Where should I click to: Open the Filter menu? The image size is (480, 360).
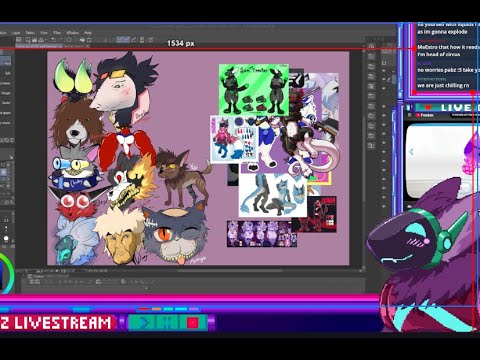pyautogui.click(x=57, y=33)
